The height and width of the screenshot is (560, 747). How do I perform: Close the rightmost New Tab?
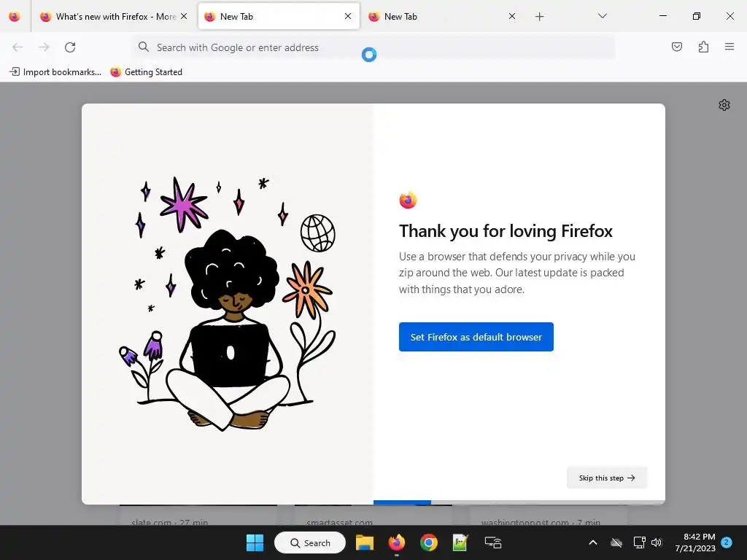(512, 16)
